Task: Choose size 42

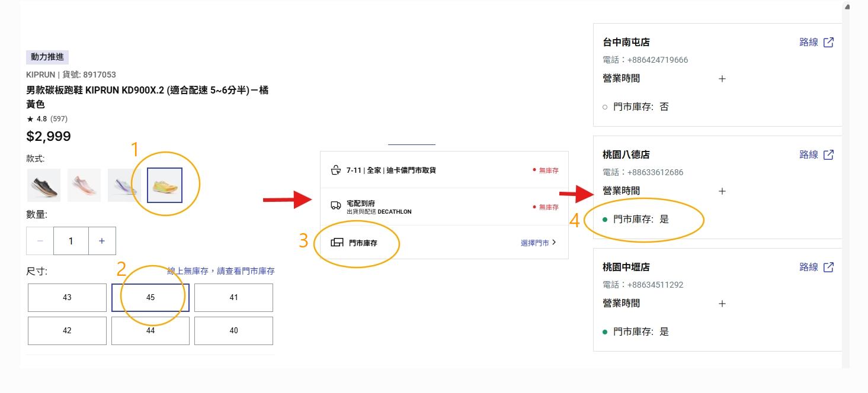Action: tap(67, 331)
